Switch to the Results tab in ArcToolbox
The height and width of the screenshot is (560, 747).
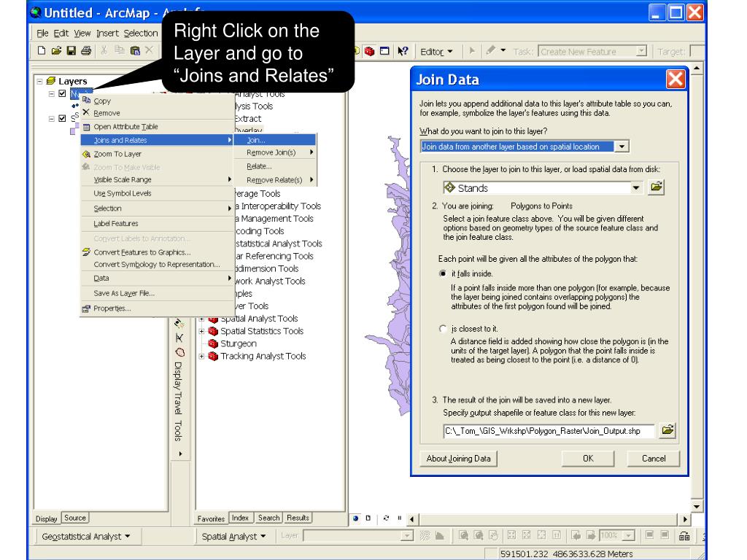click(298, 518)
